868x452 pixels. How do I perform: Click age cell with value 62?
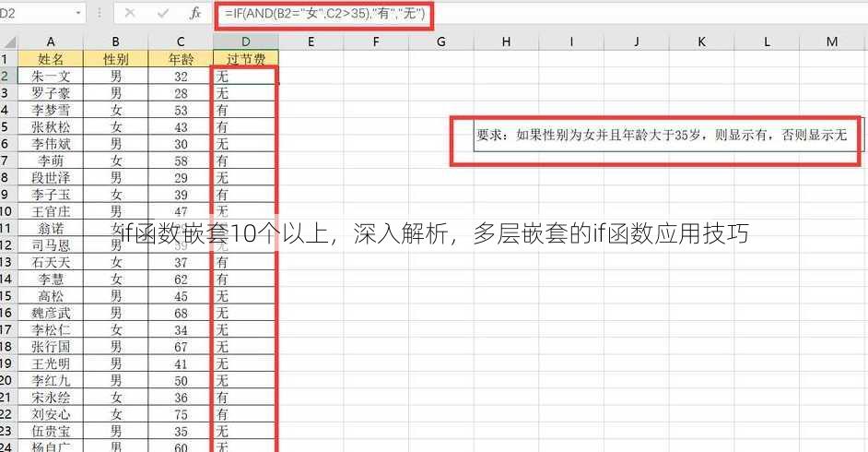click(x=181, y=279)
